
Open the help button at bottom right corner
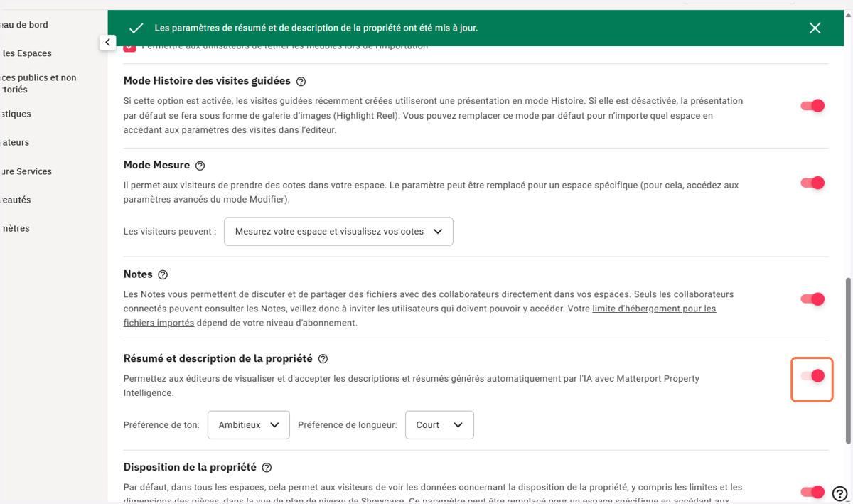click(839, 493)
